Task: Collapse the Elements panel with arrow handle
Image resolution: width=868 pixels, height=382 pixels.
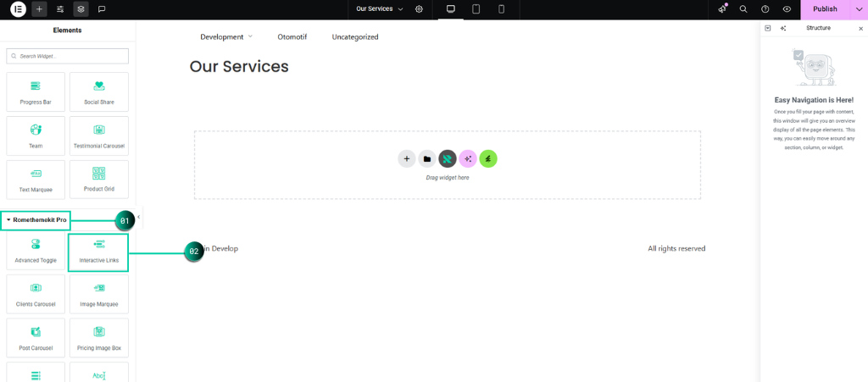Action: coord(138,218)
